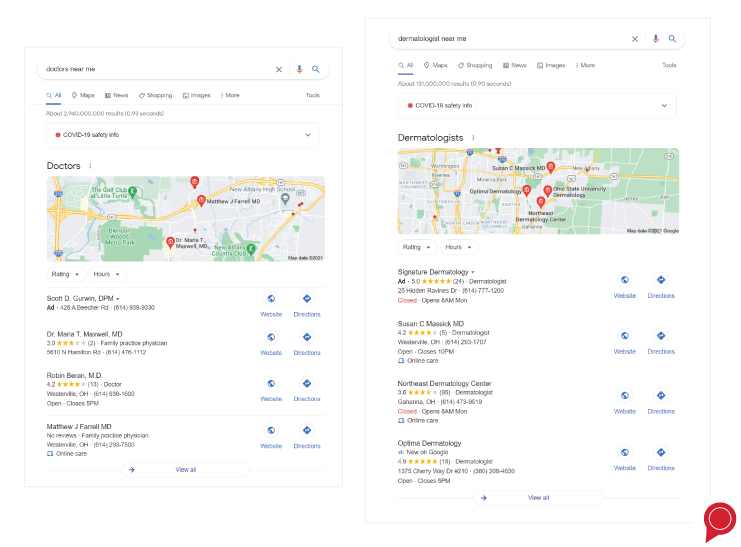Open Website icon for Optima Dermatology
This screenshot has width=741, height=547.
pos(625,452)
